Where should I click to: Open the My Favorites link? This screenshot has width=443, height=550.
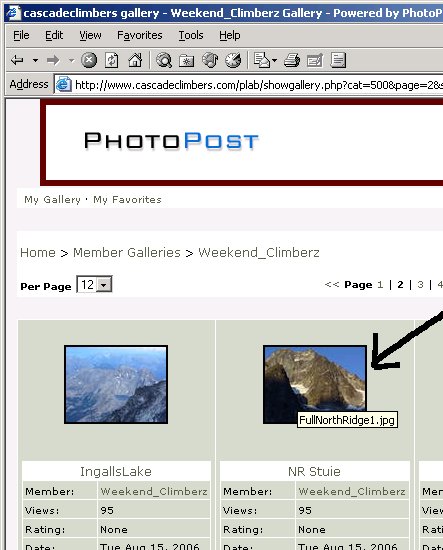point(127,200)
